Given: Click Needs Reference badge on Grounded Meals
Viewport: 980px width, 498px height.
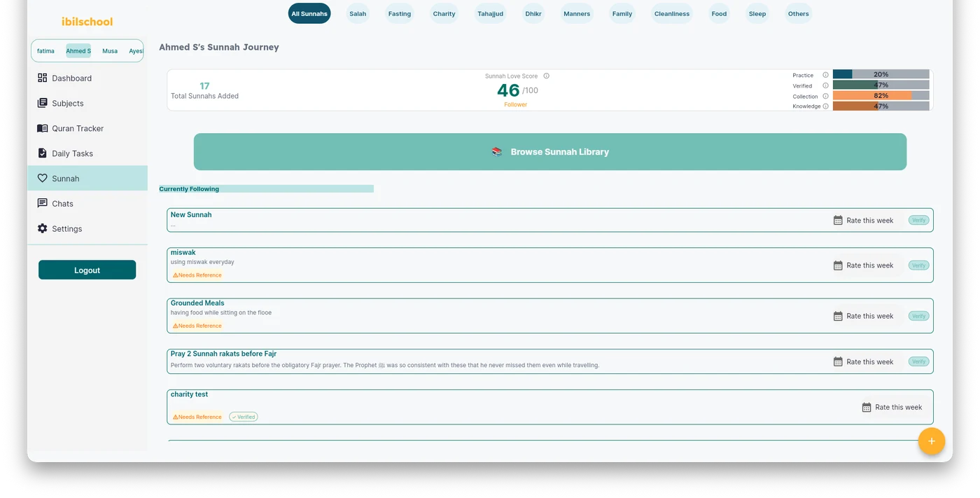Looking at the screenshot, I should 197,326.
